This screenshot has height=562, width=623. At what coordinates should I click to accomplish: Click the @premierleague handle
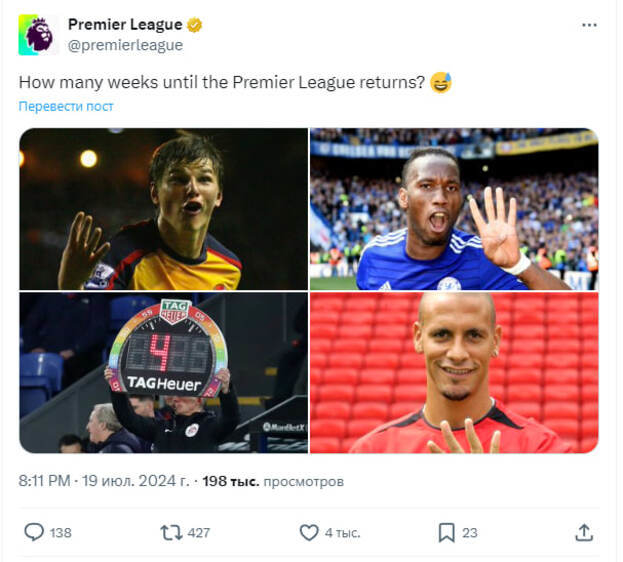(x=125, y=45)
